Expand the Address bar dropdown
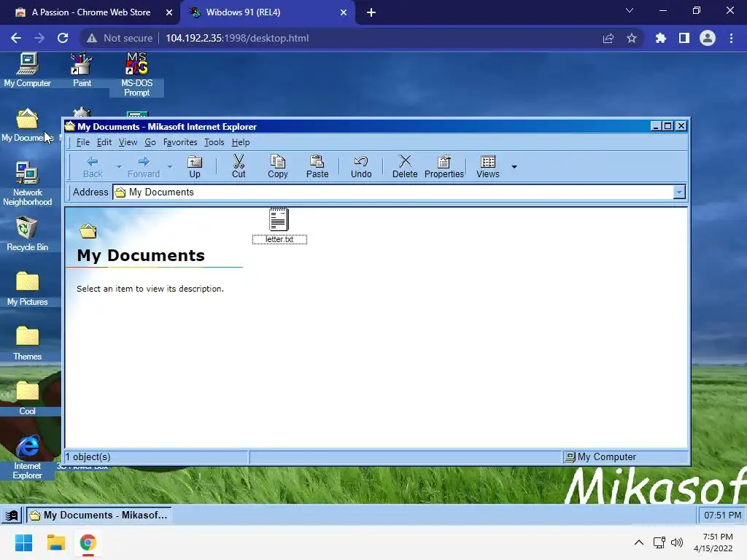Viewport: 747px width, 560px height. [x=679, y=192]
